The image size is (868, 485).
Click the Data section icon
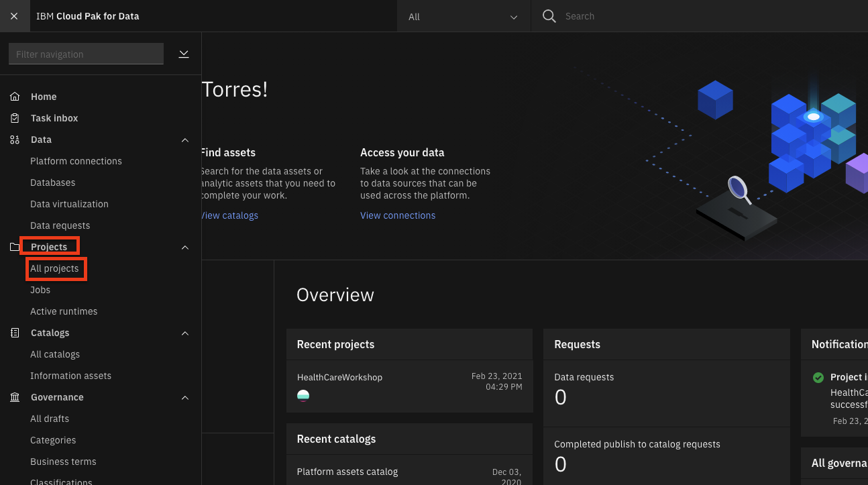15,140
